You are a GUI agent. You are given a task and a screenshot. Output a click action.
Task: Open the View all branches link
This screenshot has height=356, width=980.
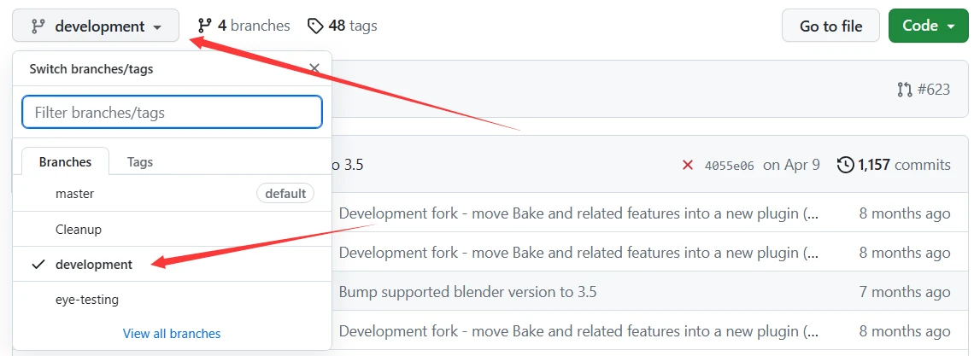(x=172, y=334)
